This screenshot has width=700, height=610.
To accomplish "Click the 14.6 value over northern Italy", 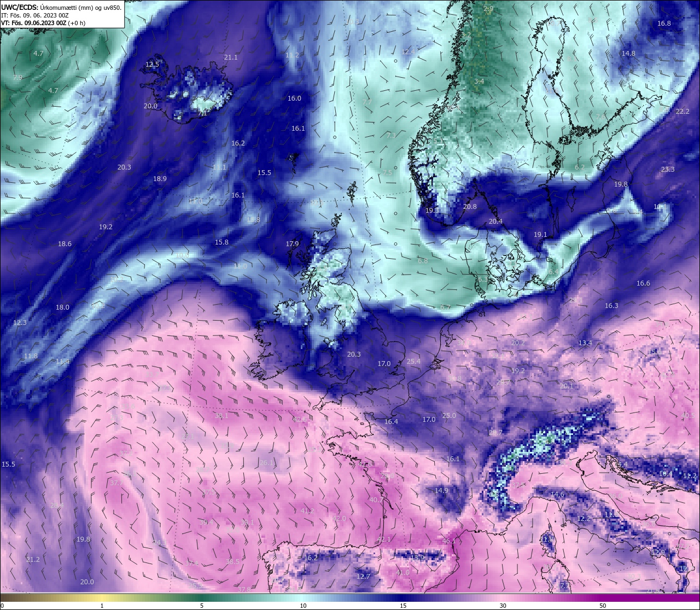I will click(557, 495).
